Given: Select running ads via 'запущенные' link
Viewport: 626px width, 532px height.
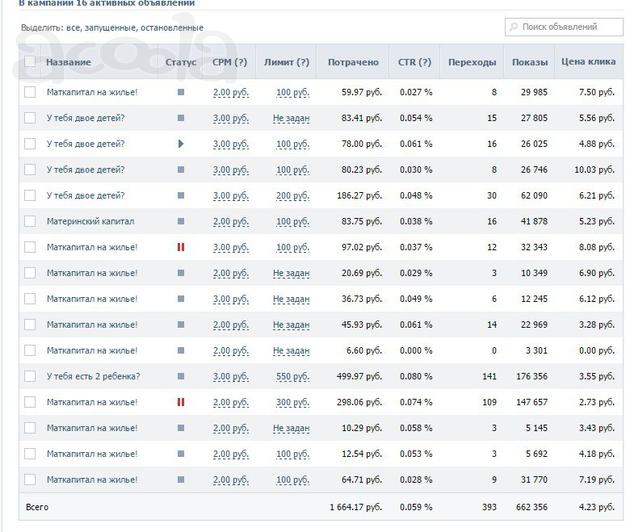Looking at the screenshot, I should pos(110,28).
